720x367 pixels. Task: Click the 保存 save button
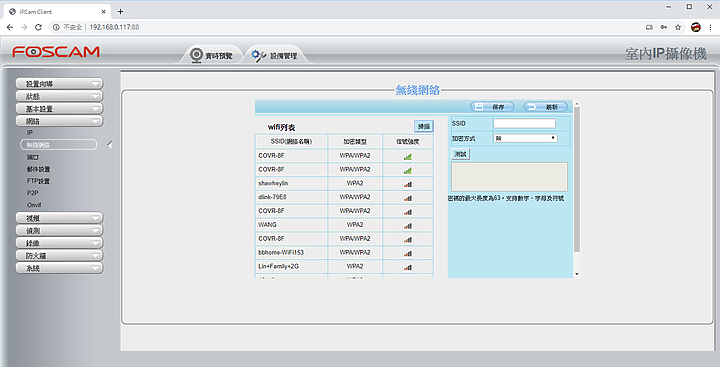coord(492,107)
